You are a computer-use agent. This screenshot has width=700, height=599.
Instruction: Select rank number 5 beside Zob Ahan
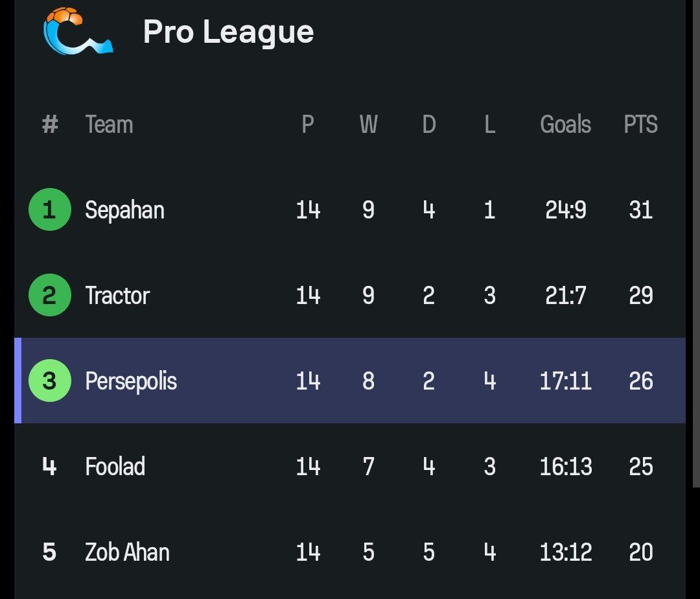click(x=49, y=552)
